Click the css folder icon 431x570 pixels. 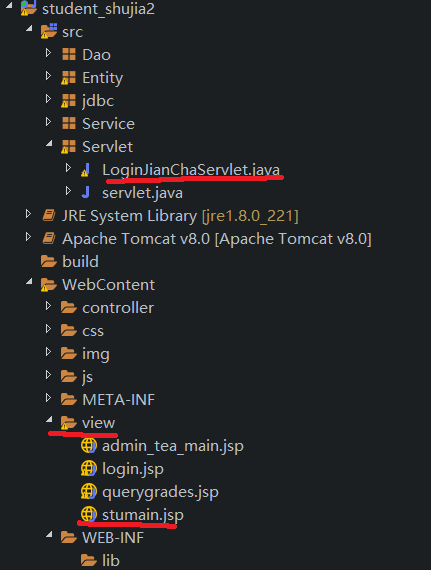tap(69, 330)
